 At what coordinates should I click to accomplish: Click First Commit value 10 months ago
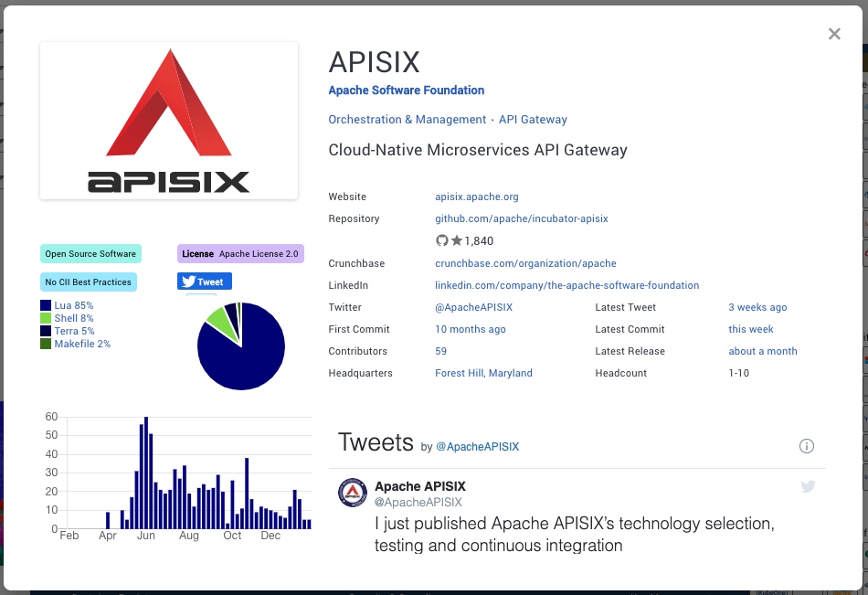(x=470, y=329)
